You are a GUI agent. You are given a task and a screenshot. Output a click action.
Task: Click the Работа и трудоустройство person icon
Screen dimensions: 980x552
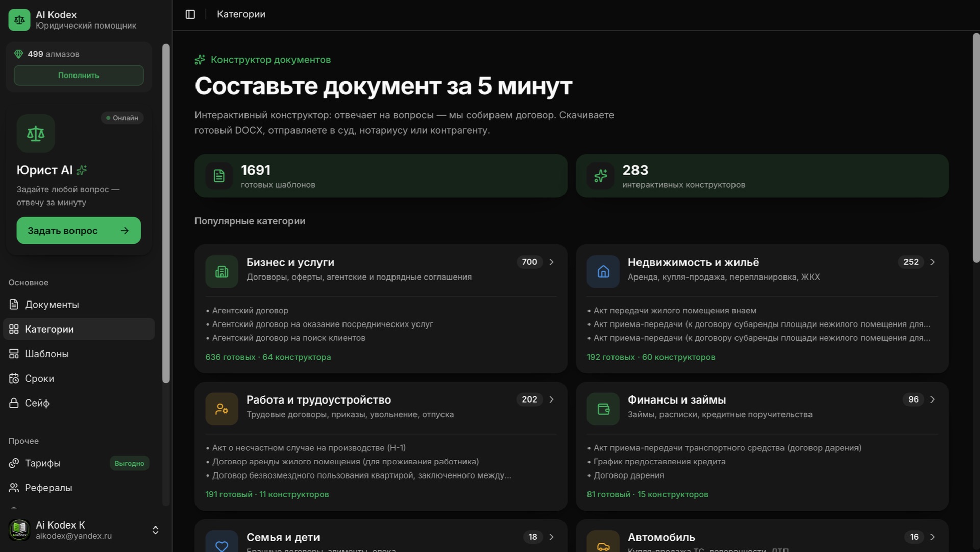click(x=222, y=409)
